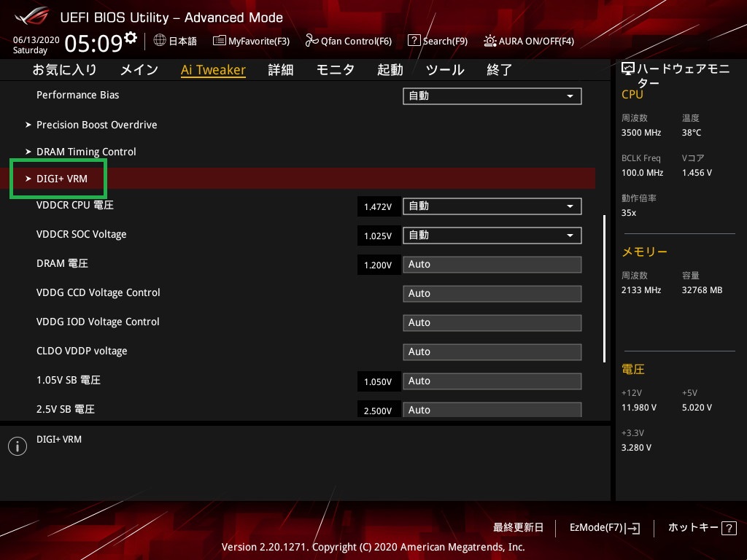Click the VDDCR SOC Voltage label
The width and height of the screenshot is (747, 560).
tap(82, 234)
